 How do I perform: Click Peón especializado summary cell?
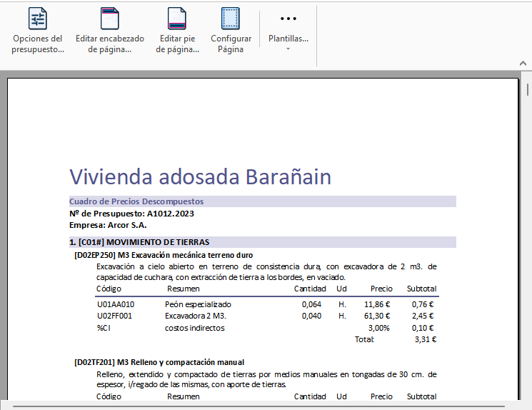click(198, 304)
